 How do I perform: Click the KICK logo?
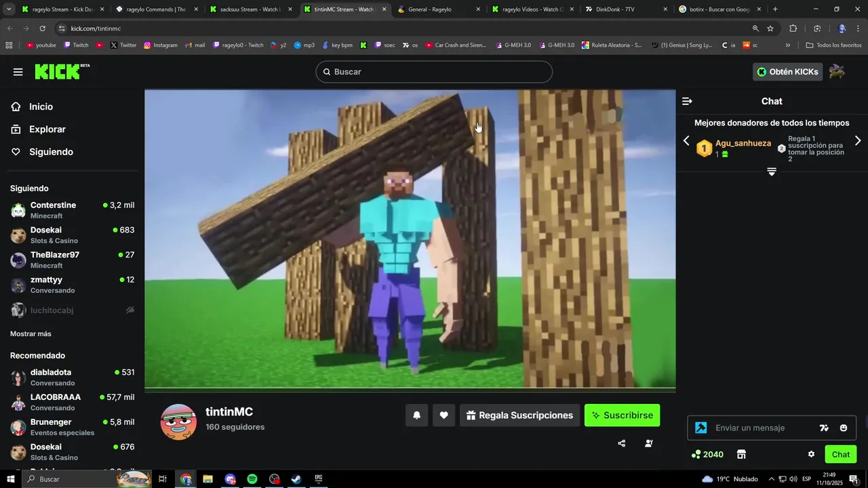coord(62,71)
